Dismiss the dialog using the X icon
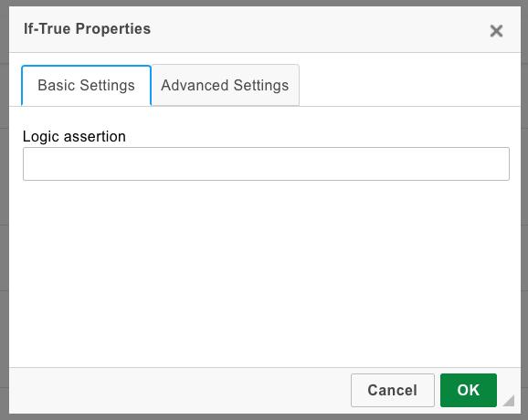This screenshot has height=420, width=528. click(496, 31)
